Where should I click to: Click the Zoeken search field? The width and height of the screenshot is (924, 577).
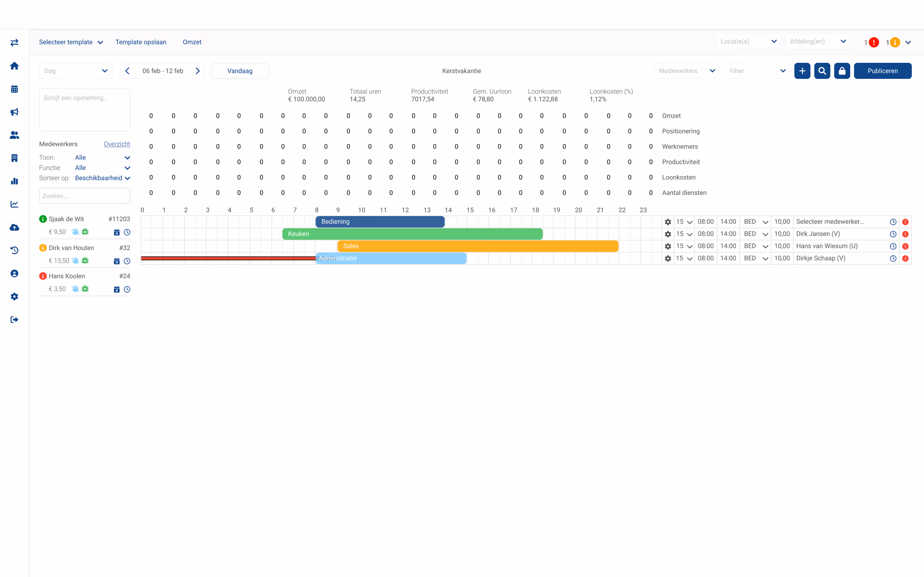(x=84, y=196)
